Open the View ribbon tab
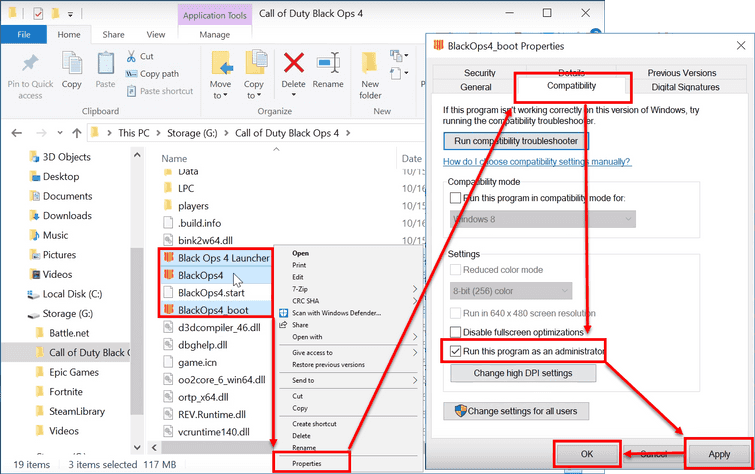The width and height of the screenshot is (755, 474). (x=156, y=35)
